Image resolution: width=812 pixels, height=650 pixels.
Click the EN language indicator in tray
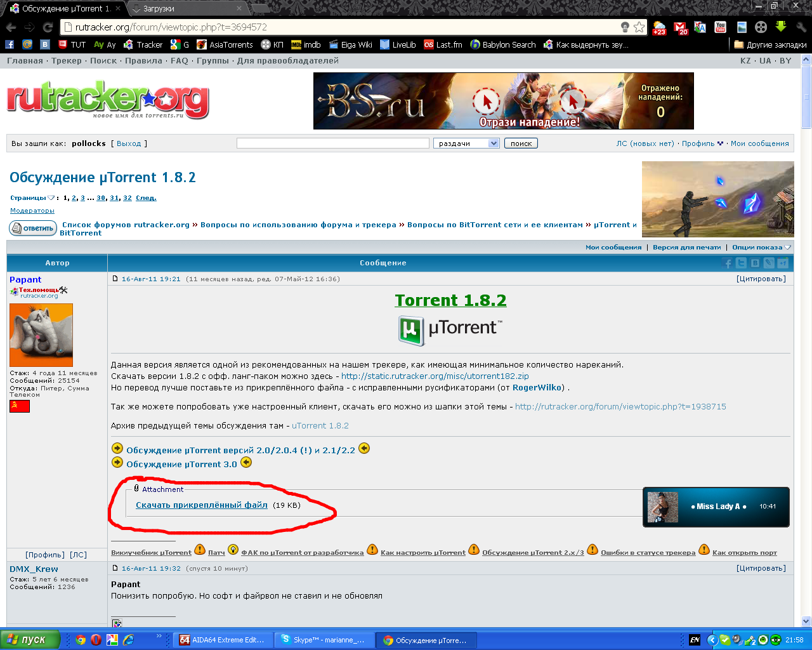(x=695, y=640)
